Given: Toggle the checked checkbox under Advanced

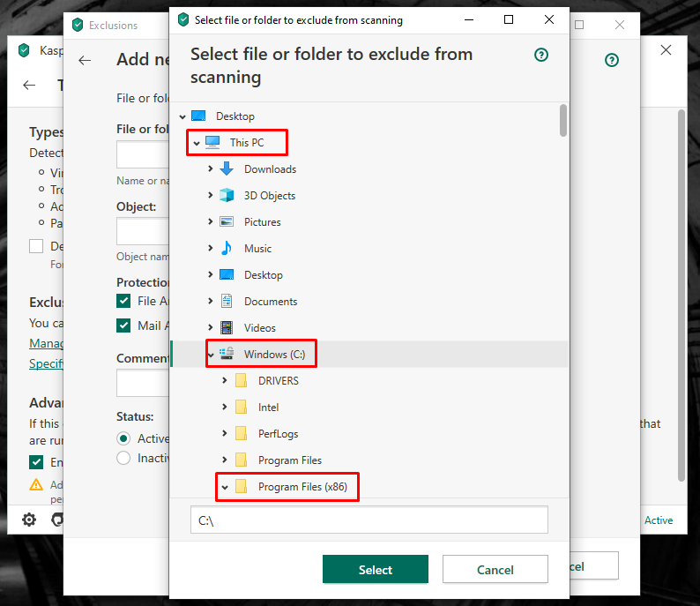Looking at the screenshot, I should [36, 462].
